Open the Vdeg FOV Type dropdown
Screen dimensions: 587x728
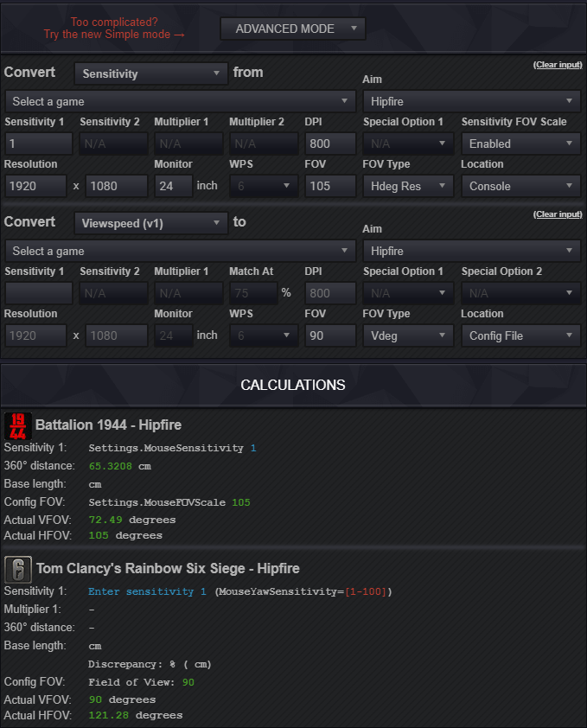[x=408, y=335]
